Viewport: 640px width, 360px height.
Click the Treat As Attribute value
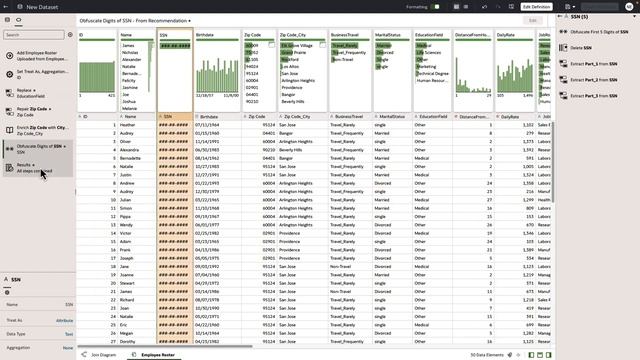coord(64,321)
